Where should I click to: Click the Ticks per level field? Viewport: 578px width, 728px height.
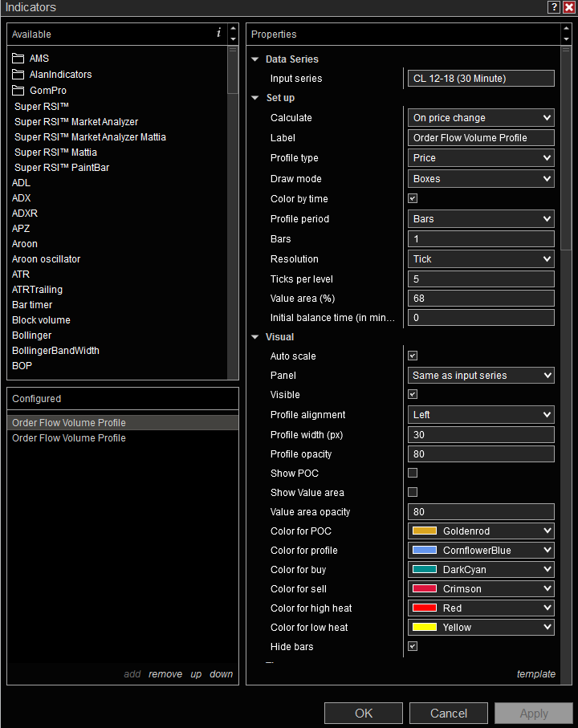[481, 279]
